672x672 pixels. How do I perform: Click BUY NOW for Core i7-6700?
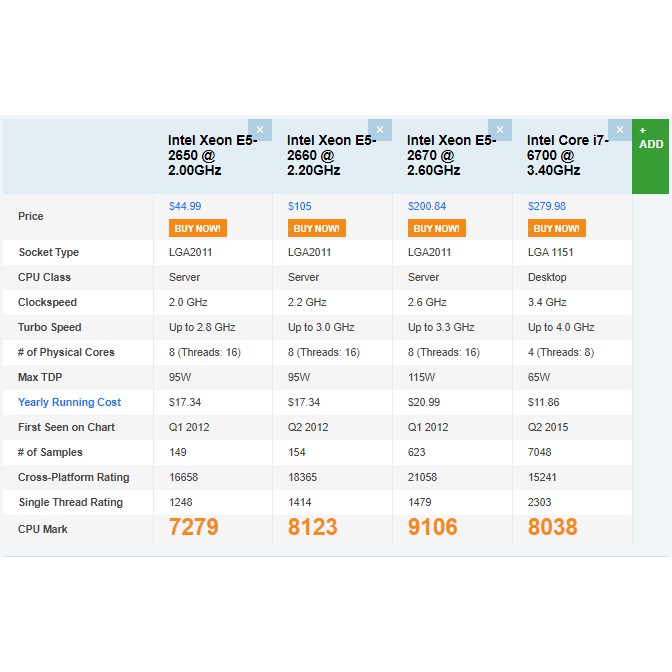point(557,228)
